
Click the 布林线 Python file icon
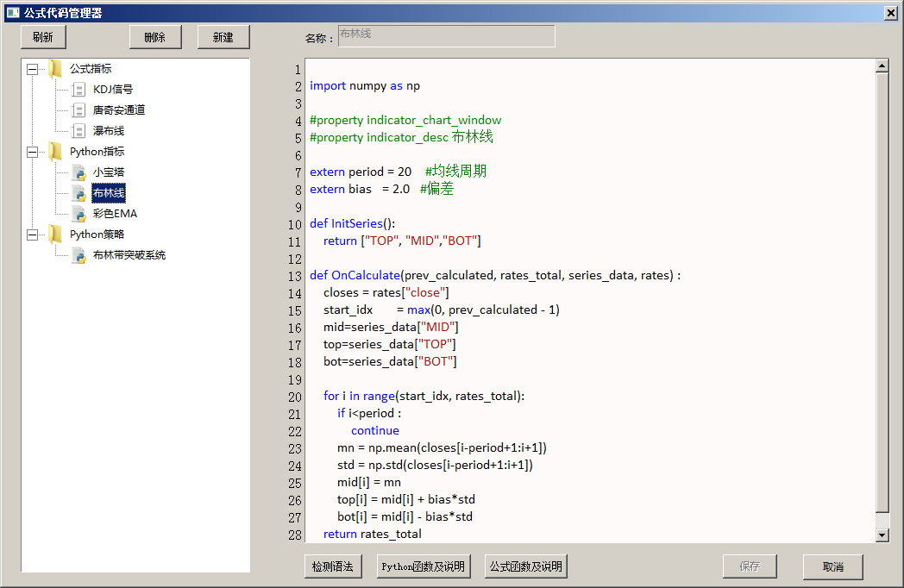79,193
